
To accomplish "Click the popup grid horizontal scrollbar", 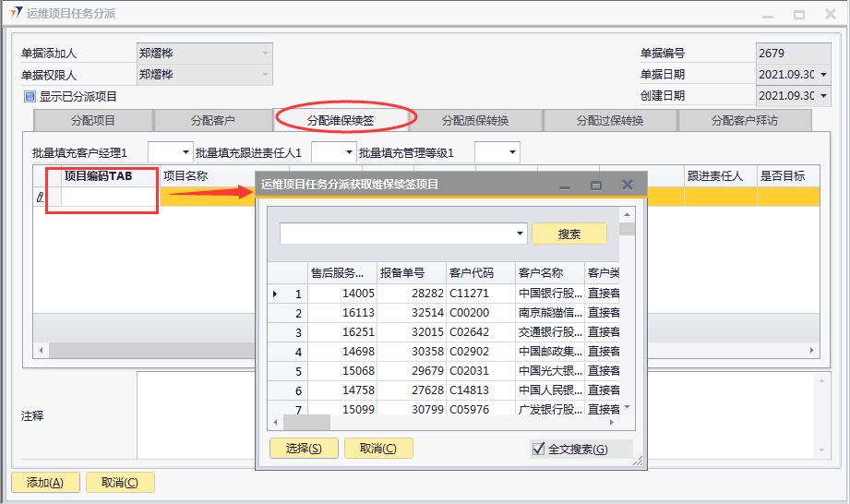I will pyautogui.click(x=307, y=423).
